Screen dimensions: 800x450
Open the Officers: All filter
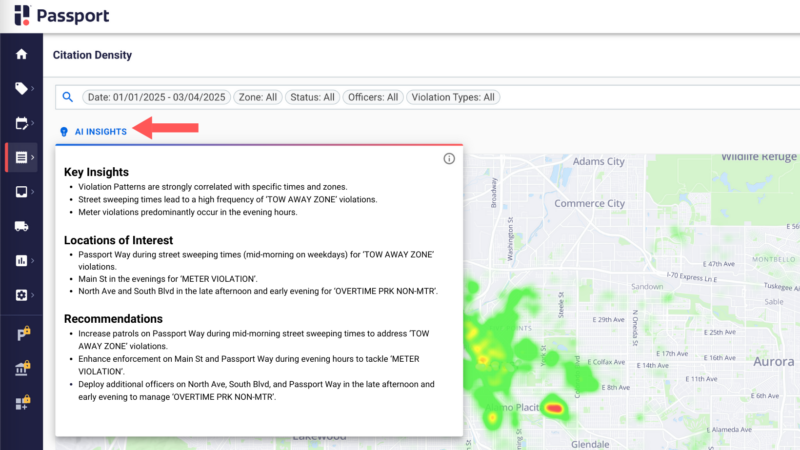(373, 98)
